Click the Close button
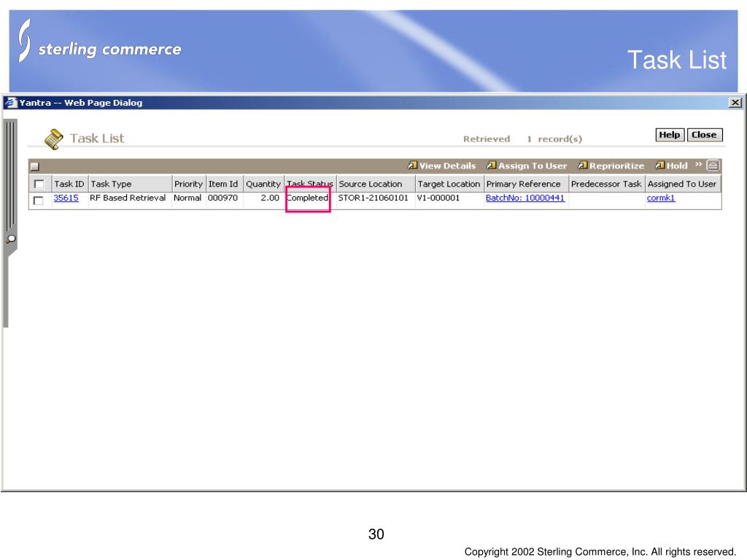The width and height of the screenshot is (747, 560). pos(705,135)
